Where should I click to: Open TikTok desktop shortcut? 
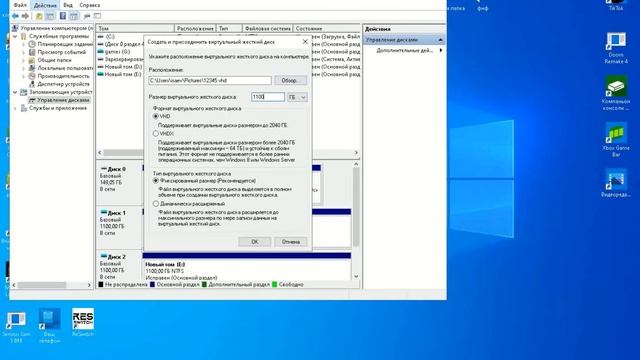pyautogui.click(x=616, y=5)
